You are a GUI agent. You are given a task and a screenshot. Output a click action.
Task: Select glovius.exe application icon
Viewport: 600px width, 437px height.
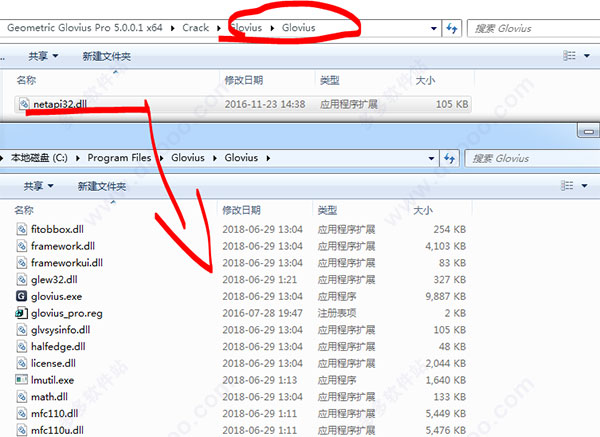click(x=21, y=296)
